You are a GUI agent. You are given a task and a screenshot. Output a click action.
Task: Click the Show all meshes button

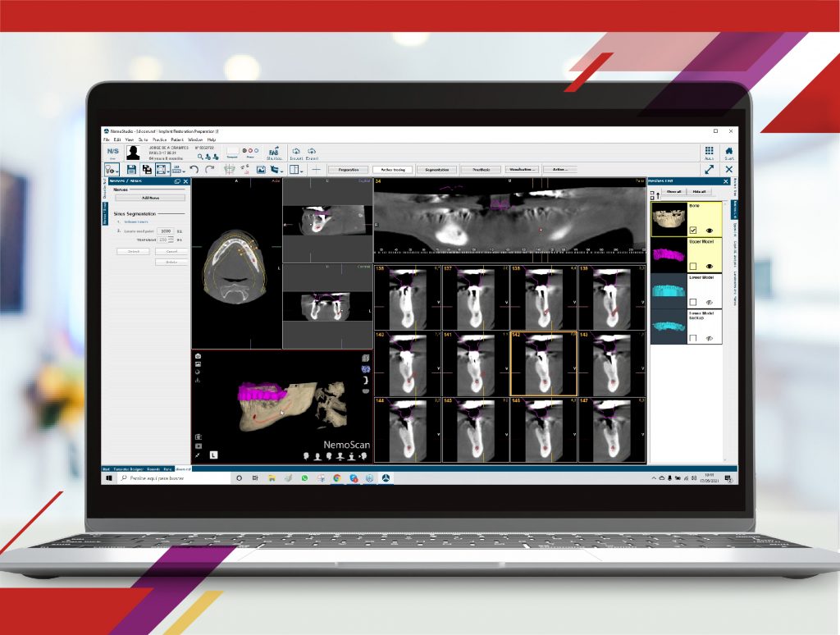coord(673,191)
